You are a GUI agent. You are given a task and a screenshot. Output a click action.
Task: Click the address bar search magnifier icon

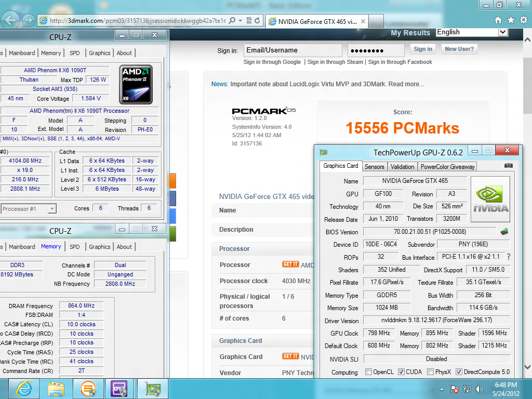click(232, 20)
